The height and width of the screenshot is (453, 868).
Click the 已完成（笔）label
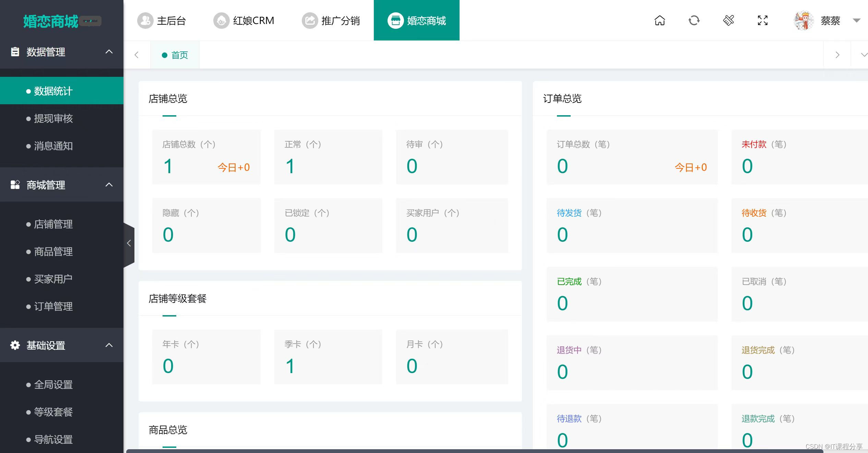coord(579,282)
